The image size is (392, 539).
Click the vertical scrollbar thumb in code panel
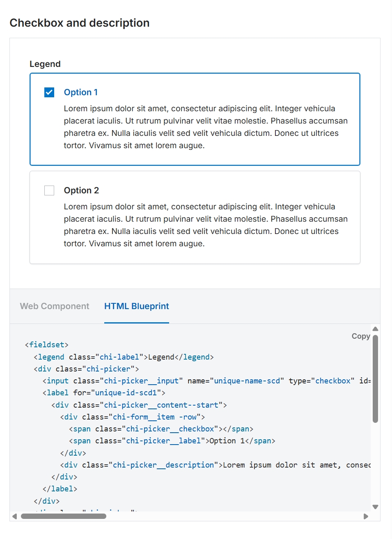point(375,378)
